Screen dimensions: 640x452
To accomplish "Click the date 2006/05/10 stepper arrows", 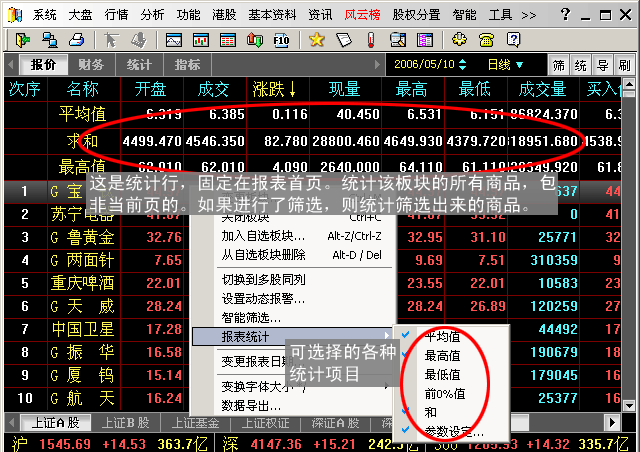I will click(x=462, y=65).
